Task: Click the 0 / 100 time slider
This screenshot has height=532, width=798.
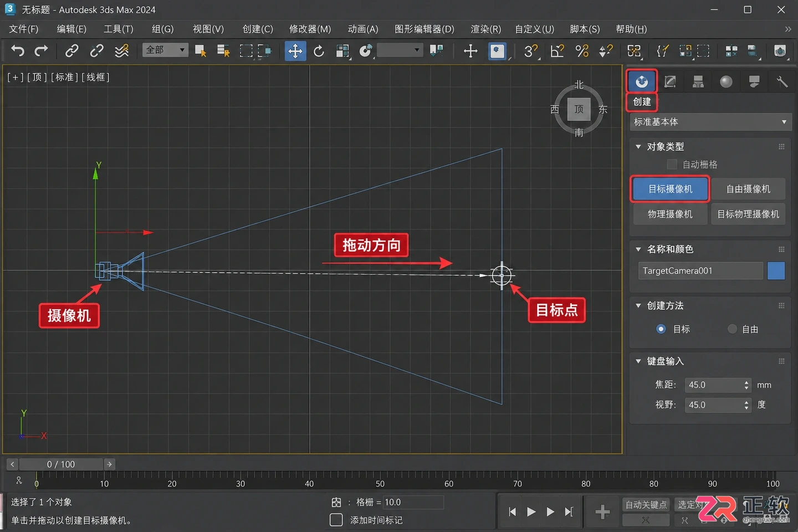Action: (61, 464)
